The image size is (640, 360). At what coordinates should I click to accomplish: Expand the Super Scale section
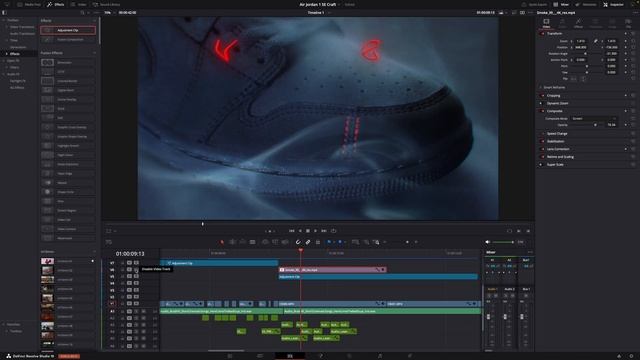click(x=555, y=164)
